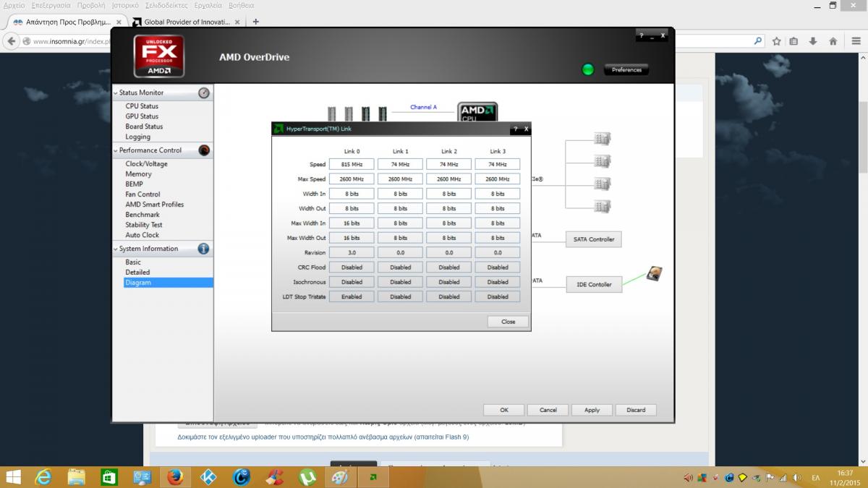Open Firefox Ιστορικό menu

coord(125,5)
